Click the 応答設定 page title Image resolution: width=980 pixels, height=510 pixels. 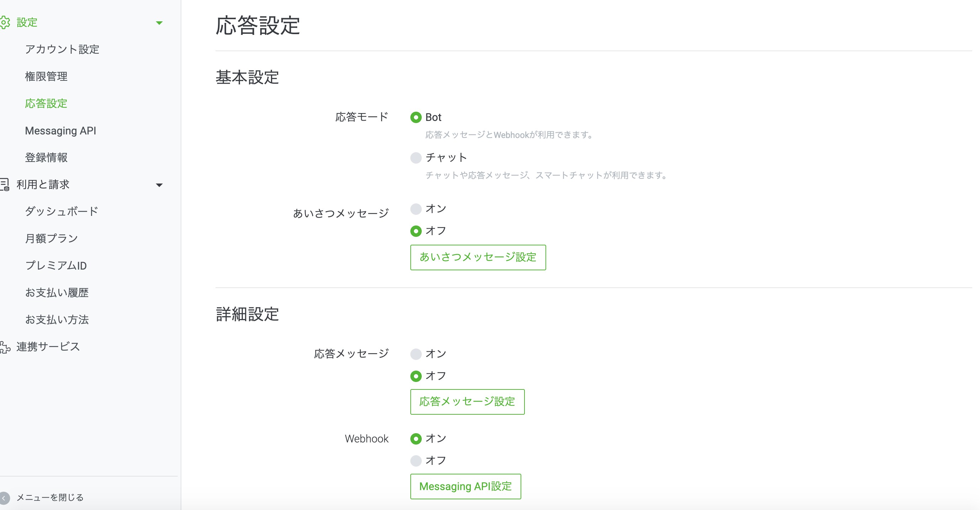(x=258, y=26)
